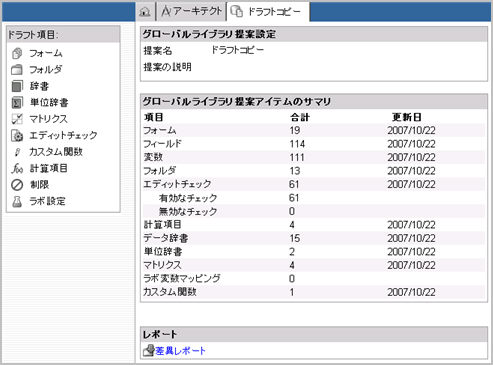493x365 pixels.
Task: Click the 計算項目 function icon
Action: pyautogui.click(x=17, y=168)
